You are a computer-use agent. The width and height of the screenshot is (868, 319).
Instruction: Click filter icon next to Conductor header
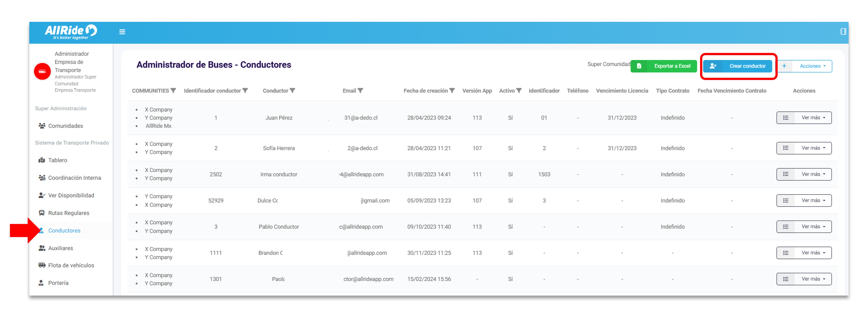[292, 91]
